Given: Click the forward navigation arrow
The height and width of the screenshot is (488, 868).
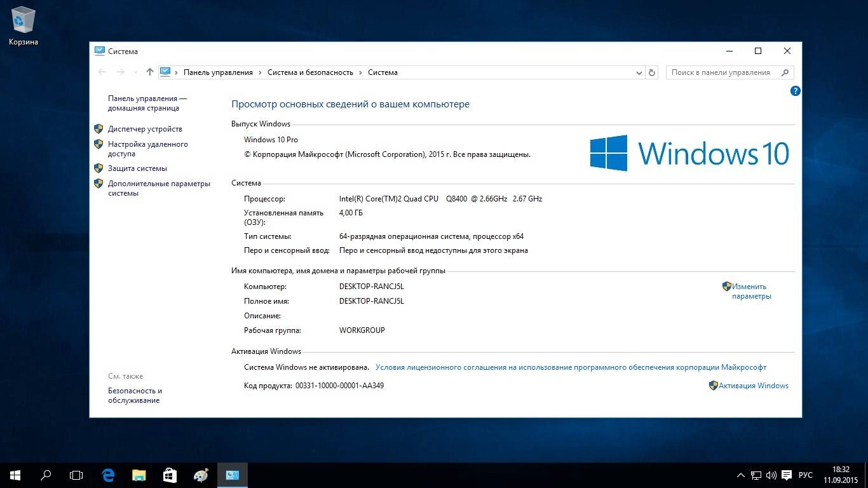Looking at the screenshot, I should point(121,72).
